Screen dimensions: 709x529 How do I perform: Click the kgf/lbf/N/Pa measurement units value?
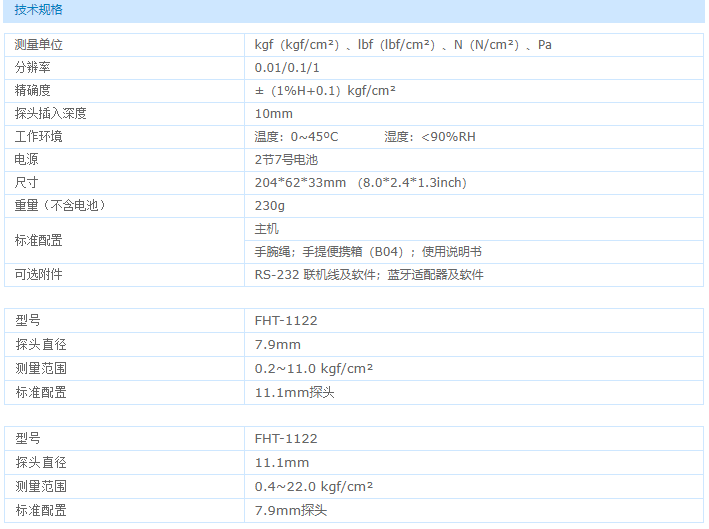(403, 45)
